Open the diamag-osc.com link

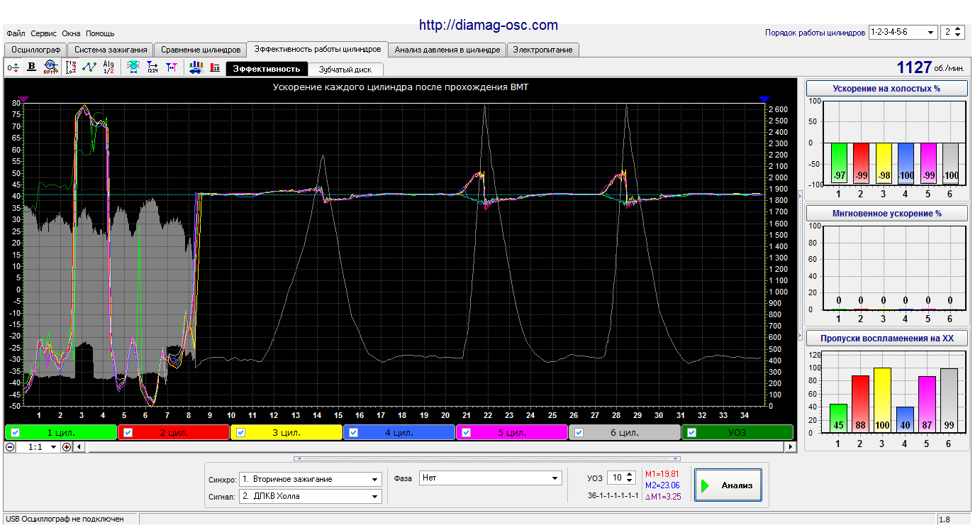tap(489, 25)
